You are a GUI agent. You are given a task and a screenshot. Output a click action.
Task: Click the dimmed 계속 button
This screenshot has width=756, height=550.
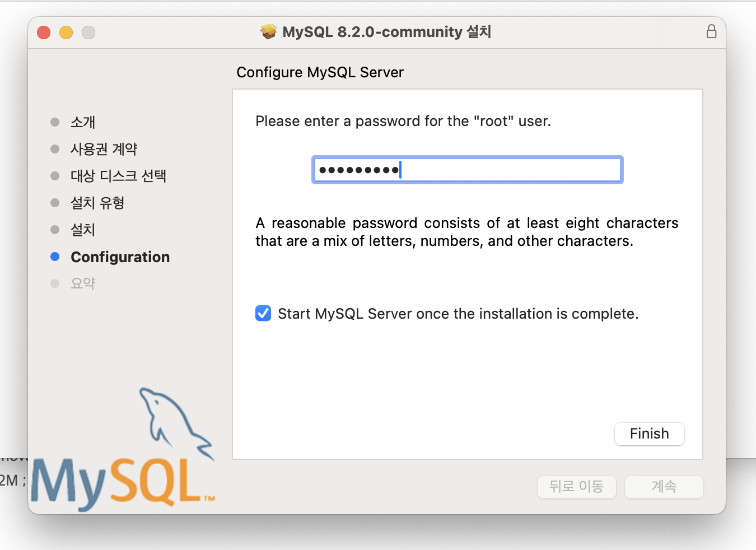664,487
